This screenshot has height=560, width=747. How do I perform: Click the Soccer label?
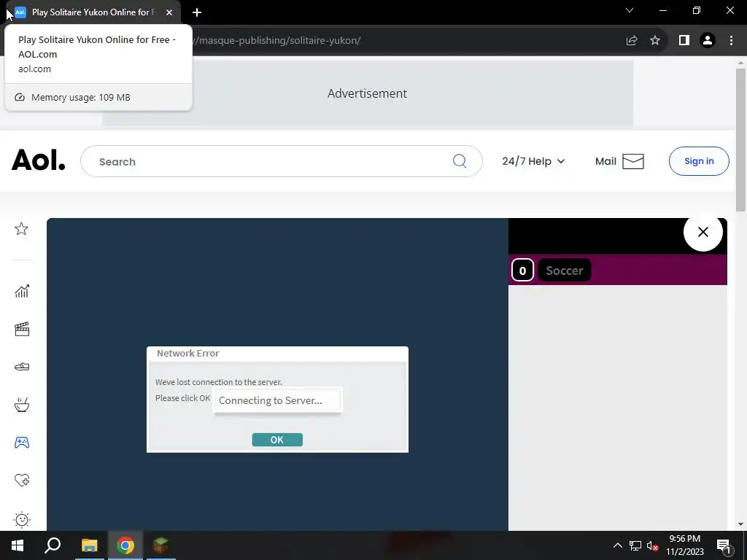click(x=565, y=271)
